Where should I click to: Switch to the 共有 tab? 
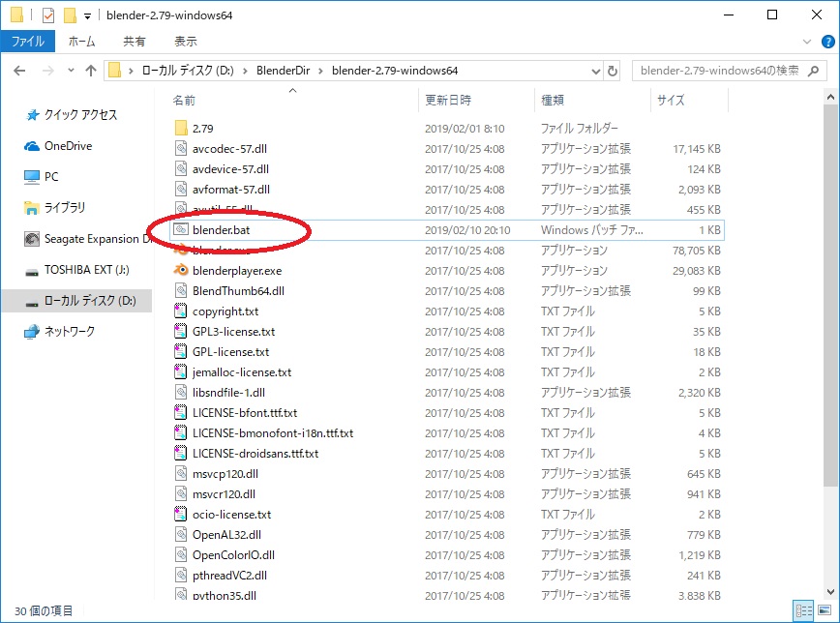click(x=134, y=41)
